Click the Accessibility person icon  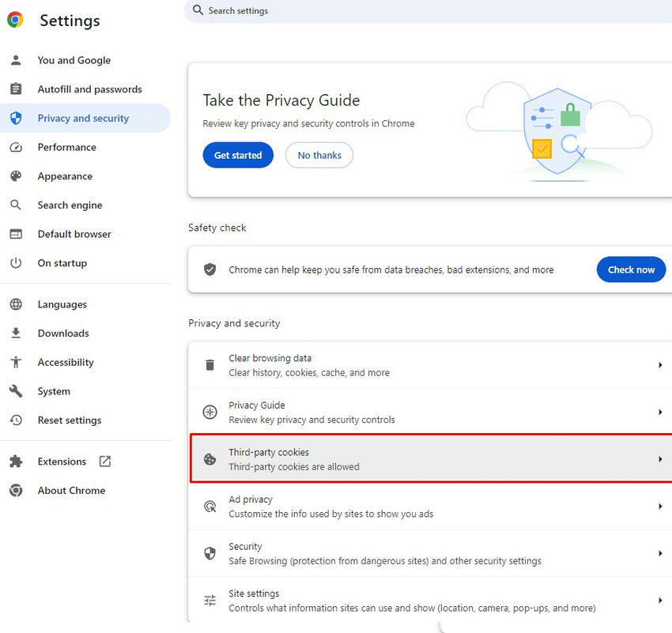(x=16, y=362)
